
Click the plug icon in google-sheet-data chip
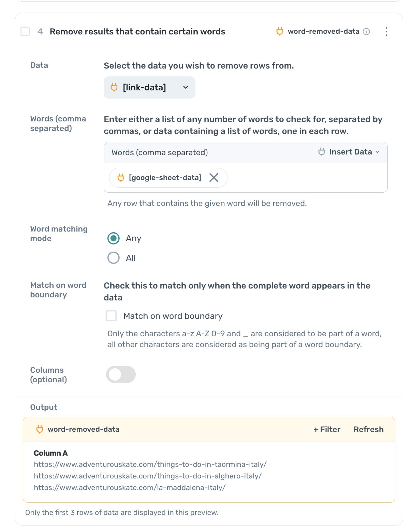click(x=121, y=178)
